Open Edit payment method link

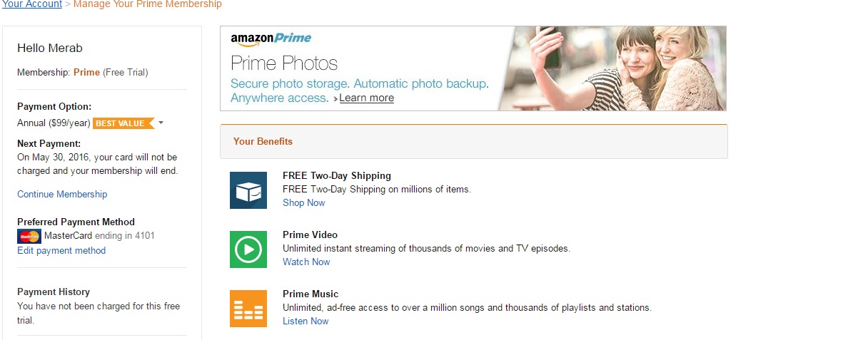click(x=61, y=250)
